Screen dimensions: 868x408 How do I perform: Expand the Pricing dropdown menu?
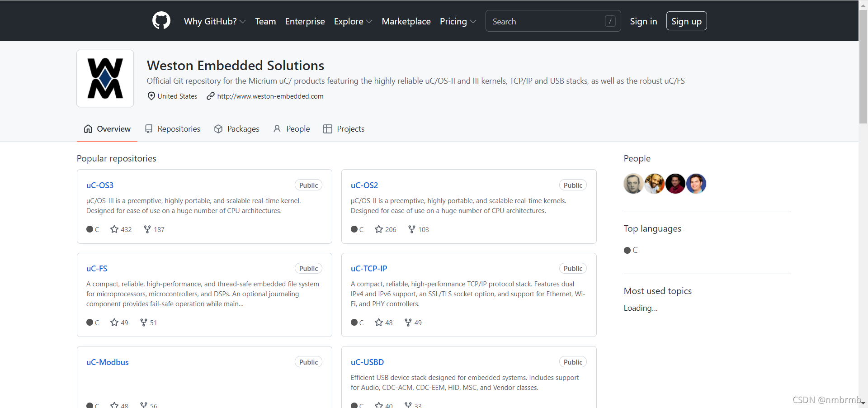pyautogui.click(x=458, y=21)
